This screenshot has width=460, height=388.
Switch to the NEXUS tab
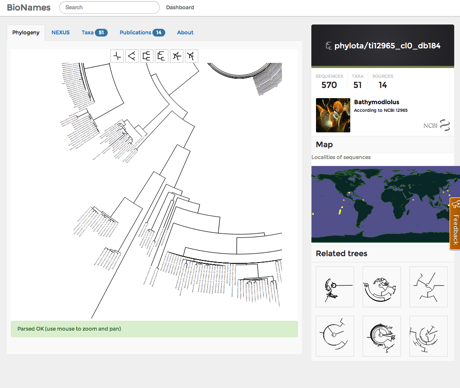(x=60, y=33)
